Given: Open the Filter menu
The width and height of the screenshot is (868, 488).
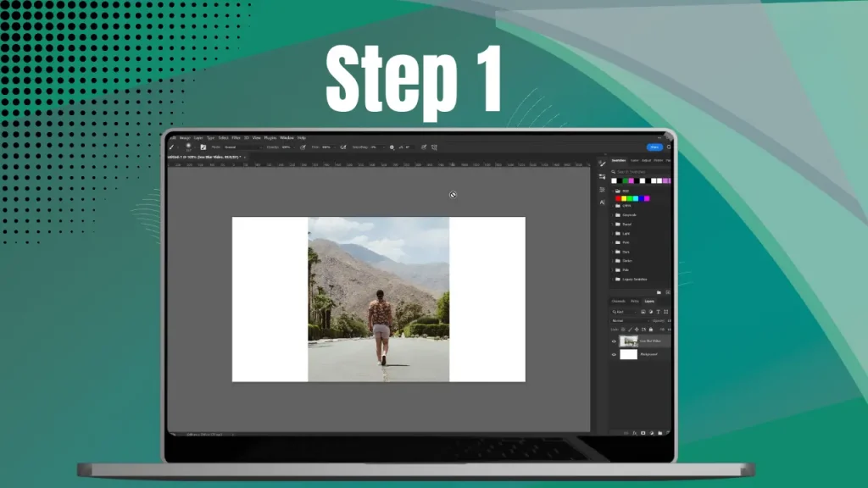Looking at the screenshot, I should tap(236, 138).
